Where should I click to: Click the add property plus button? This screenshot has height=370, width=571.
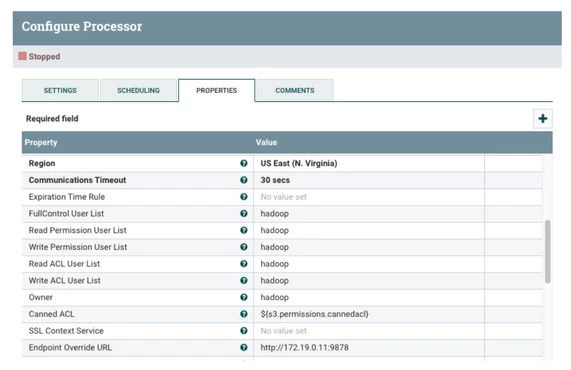543,118
